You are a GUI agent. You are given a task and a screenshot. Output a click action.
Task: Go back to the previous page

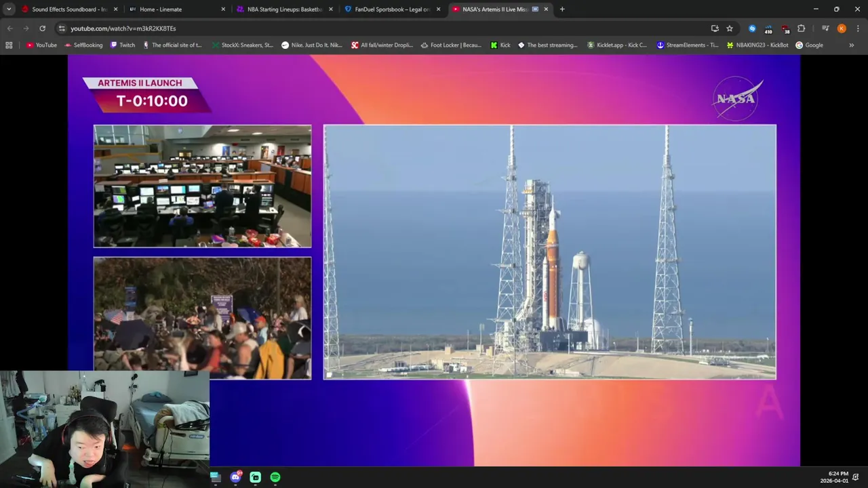tap(9, 28)
